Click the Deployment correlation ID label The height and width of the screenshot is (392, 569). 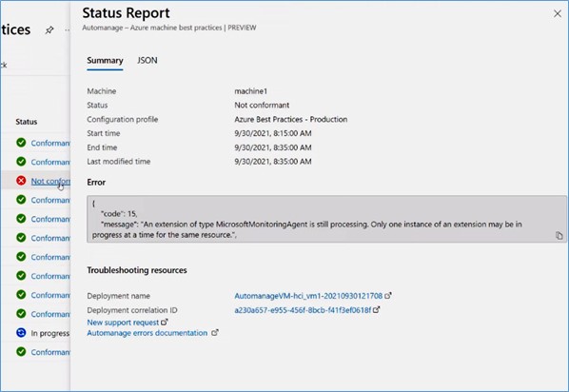(132, 310)
